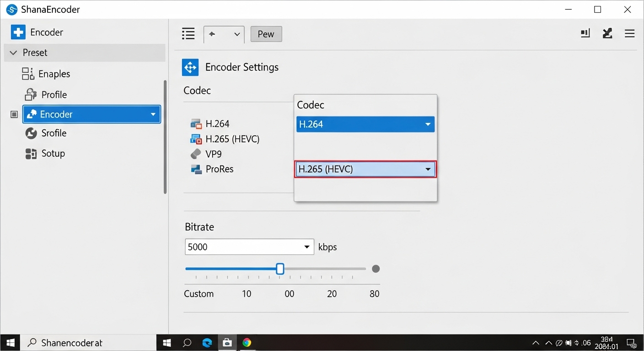
Task: Open the hamburger menu at top right
Action: click(x=630, y=34)
